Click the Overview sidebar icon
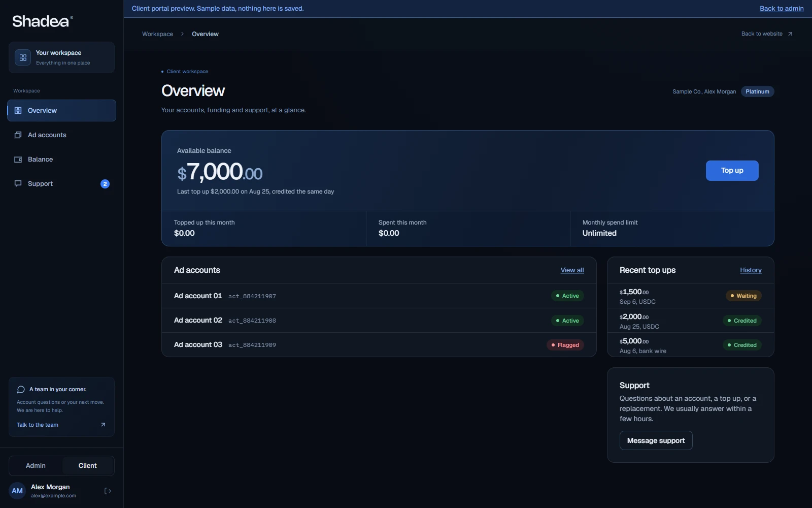Image resolution: width=812 pixels, height=508 pixels. (18, 110)
